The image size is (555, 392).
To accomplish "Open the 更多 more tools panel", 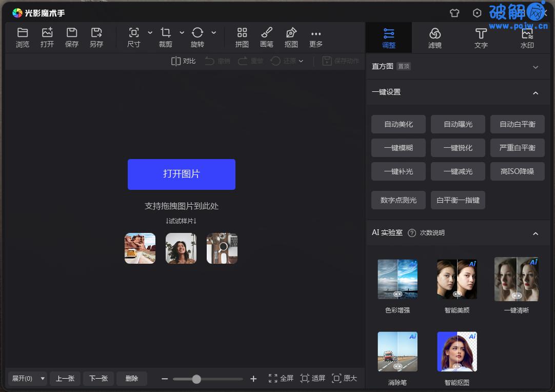I will tap(315, 36).
